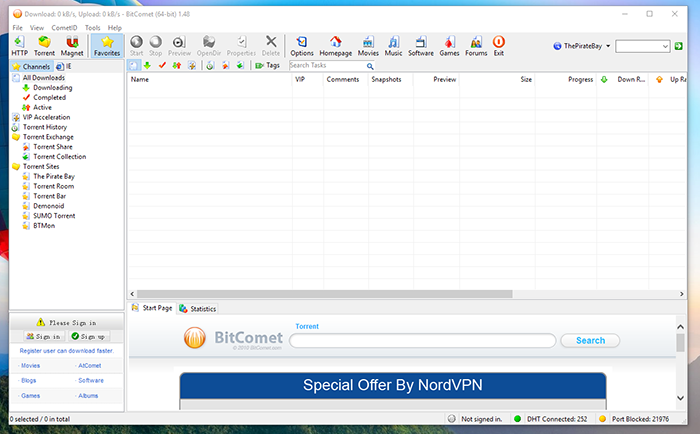700x434 pixels.
Task: Filter active tasks up-down arrows icon
Action: [x=177, y=66]
